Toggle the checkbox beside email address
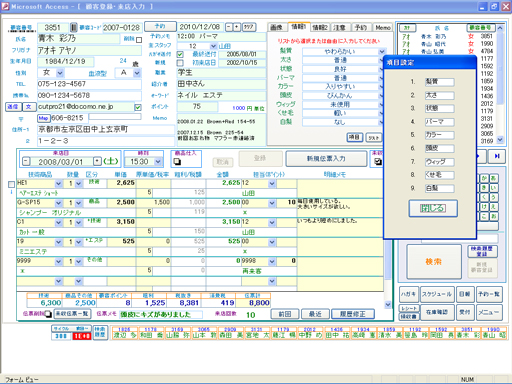Screen dimensions: 512x384 click(138, 107)
